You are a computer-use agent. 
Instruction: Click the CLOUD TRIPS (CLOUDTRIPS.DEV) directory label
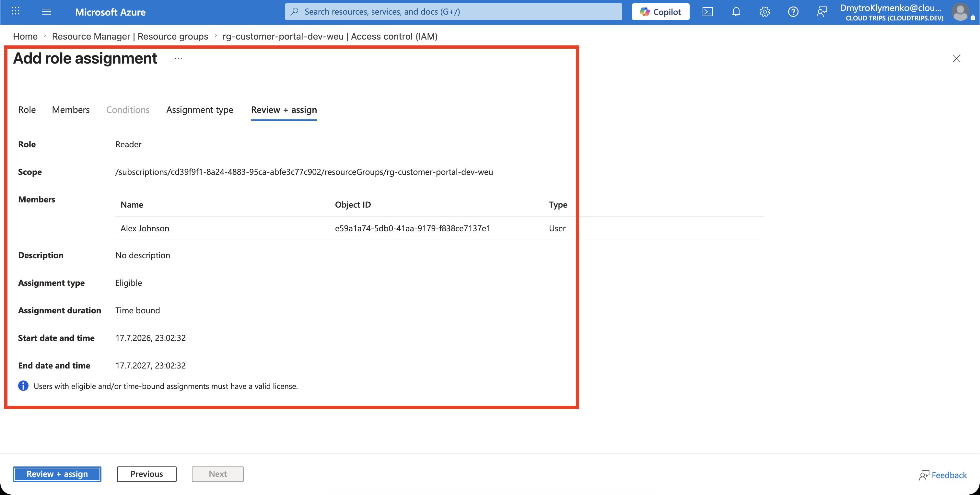tap(894, 18)
